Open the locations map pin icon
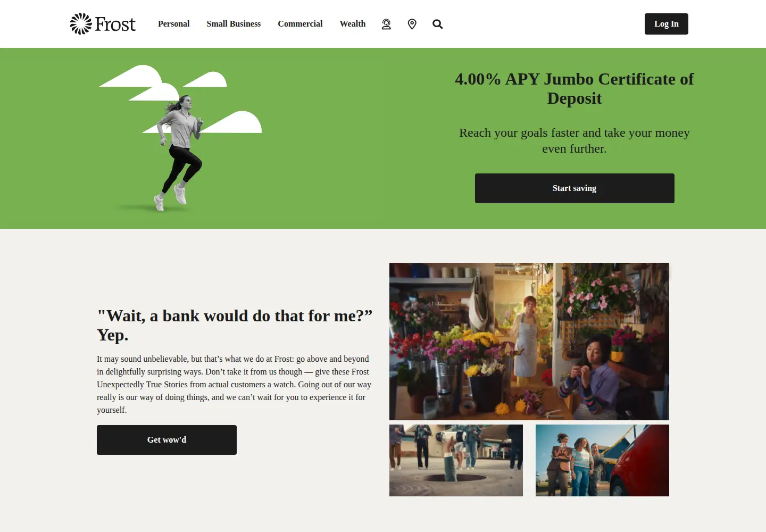This screenshot has height=532, width=766. (x=412, y=24)
